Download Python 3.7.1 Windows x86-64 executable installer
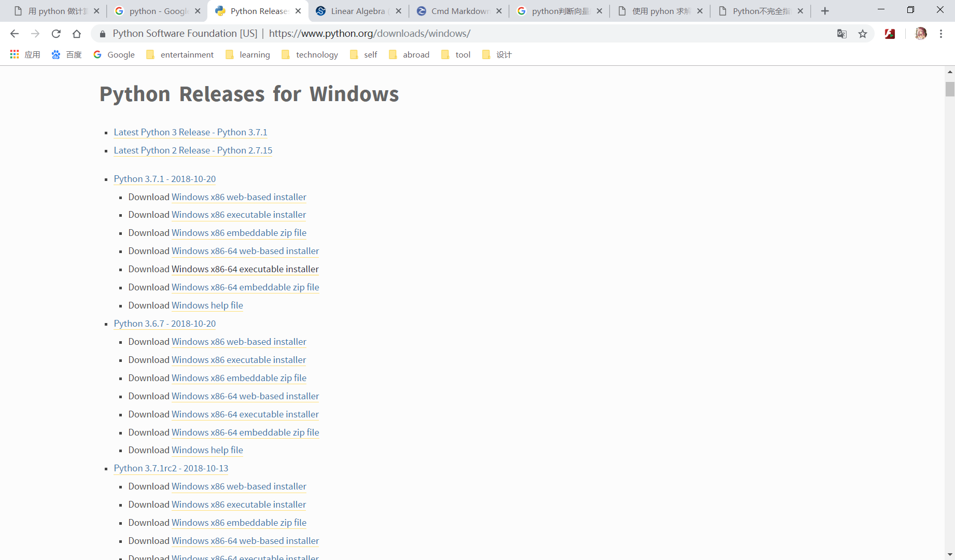 [245, 269]
